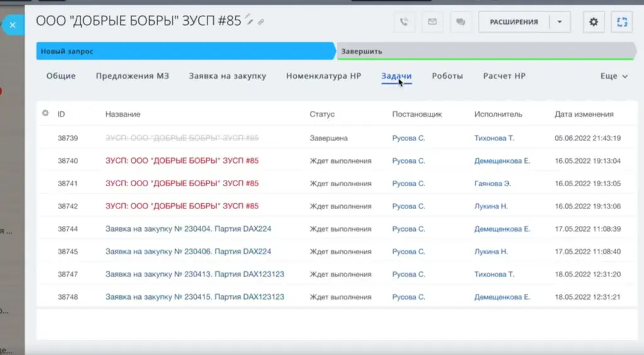Viewport: 644px width, 355px height.
Task: Click the copy link icon beside title
Action: tap(261, 21)
